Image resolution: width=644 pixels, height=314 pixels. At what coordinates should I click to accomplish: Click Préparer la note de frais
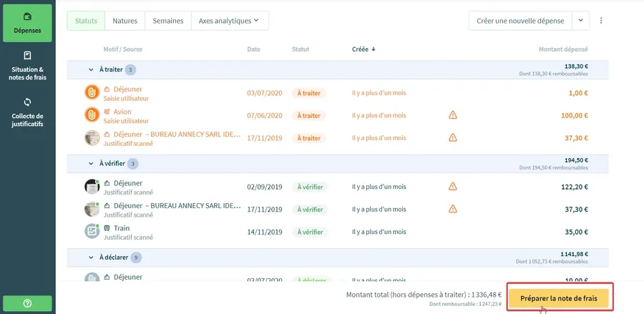559,298
